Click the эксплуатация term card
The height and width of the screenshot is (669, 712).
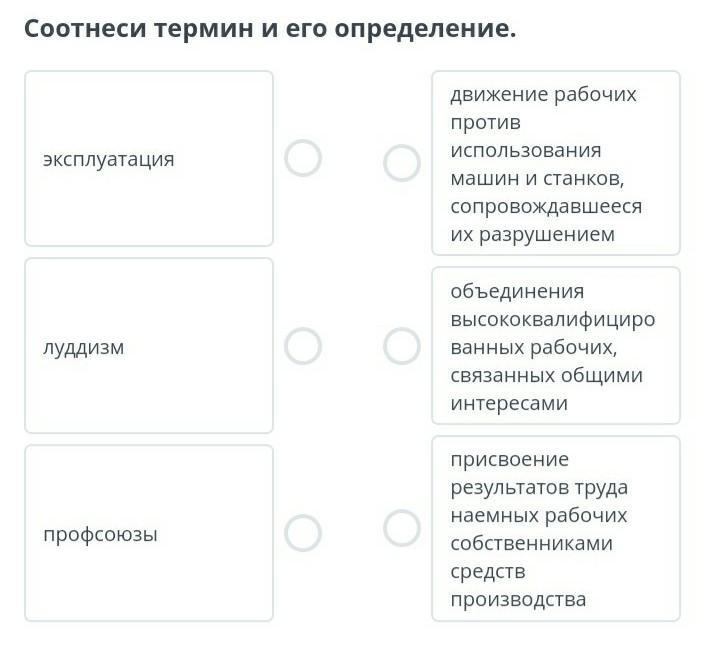point(149,159)
